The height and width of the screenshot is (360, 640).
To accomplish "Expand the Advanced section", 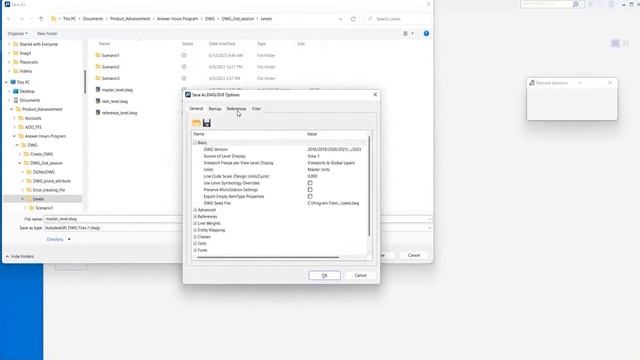I will pos(195,210).
